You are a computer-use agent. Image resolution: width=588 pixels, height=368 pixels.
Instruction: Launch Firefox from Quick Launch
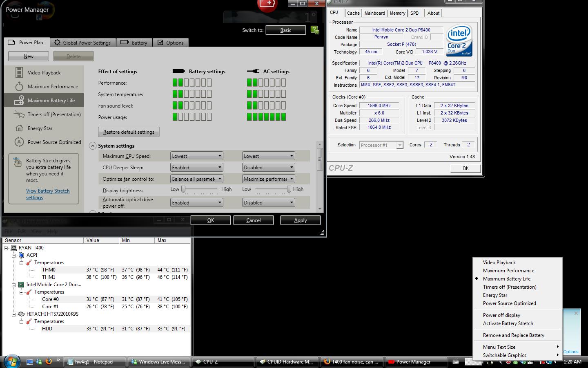click(49, 362)
